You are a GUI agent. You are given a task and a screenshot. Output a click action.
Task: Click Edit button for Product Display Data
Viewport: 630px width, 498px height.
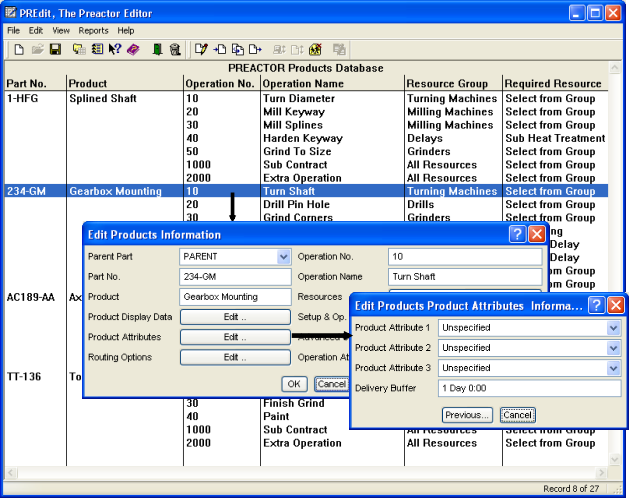235,317
